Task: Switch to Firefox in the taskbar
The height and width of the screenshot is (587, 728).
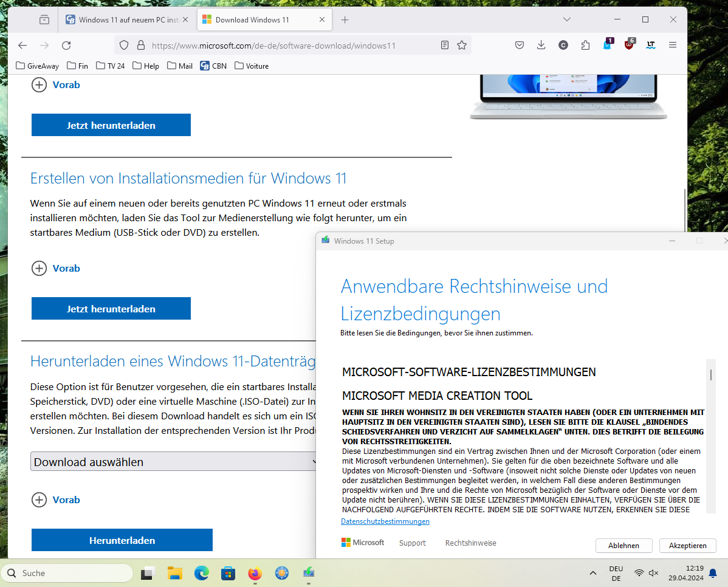Action: (x=255, y=574)
